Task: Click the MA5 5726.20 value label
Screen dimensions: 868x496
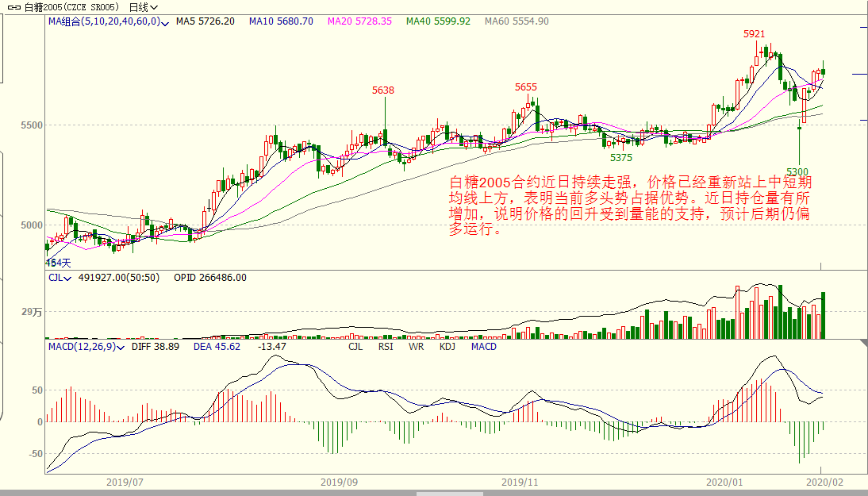Action: point(205,21)
